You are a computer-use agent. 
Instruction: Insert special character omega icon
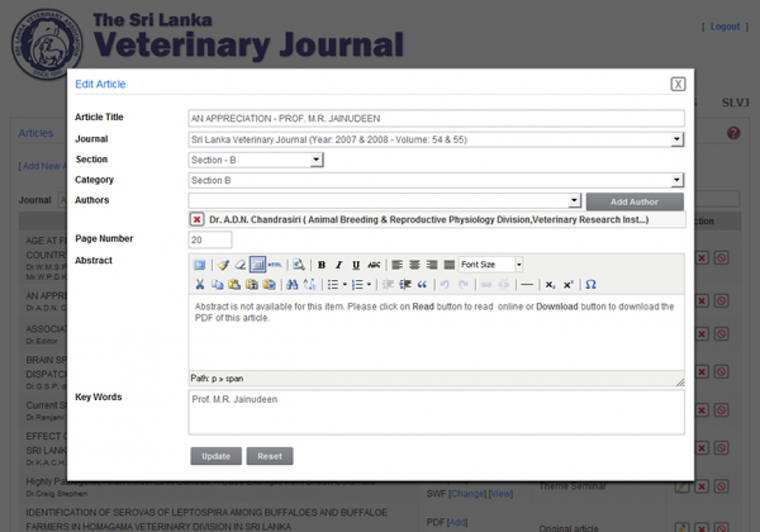coord(590,284)
